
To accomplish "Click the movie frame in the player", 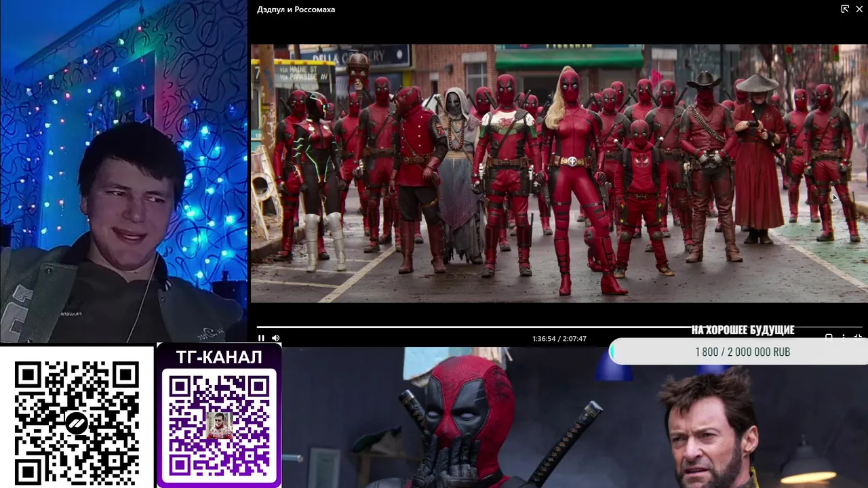I will [559, 174].
